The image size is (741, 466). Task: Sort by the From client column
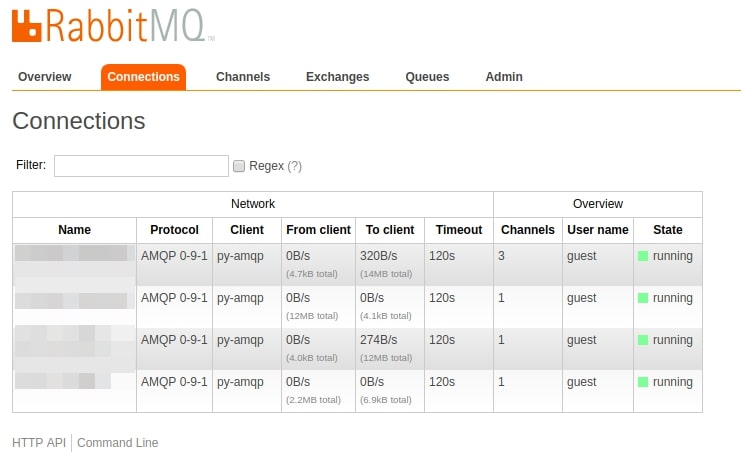[319, 230]
